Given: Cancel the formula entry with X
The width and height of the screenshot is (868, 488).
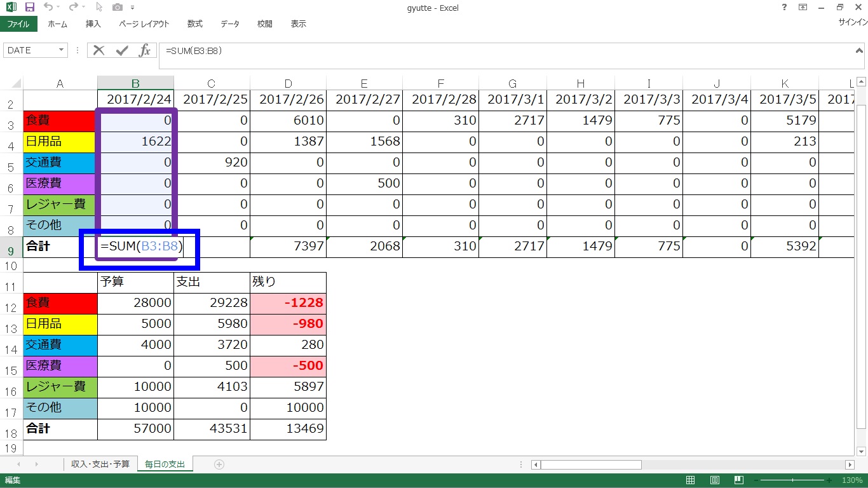Looking at the screenshot, I should click(x=98, y=50).
